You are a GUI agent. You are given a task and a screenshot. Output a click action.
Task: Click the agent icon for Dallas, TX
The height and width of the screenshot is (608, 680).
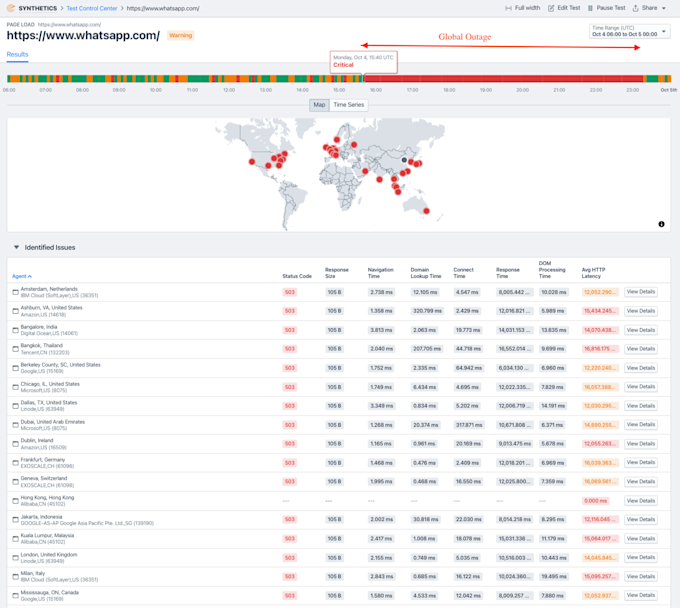point(15,406)
